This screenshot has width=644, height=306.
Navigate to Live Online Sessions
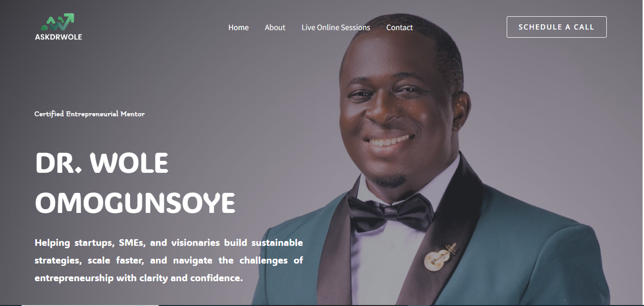coord(336,27)
